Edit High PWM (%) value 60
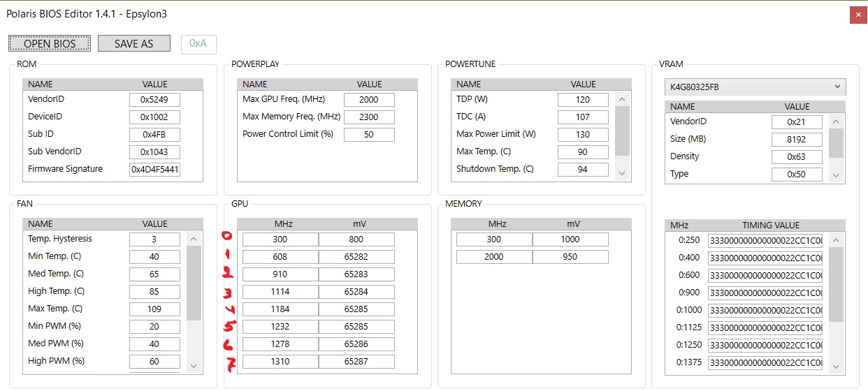 coord(154,361)
